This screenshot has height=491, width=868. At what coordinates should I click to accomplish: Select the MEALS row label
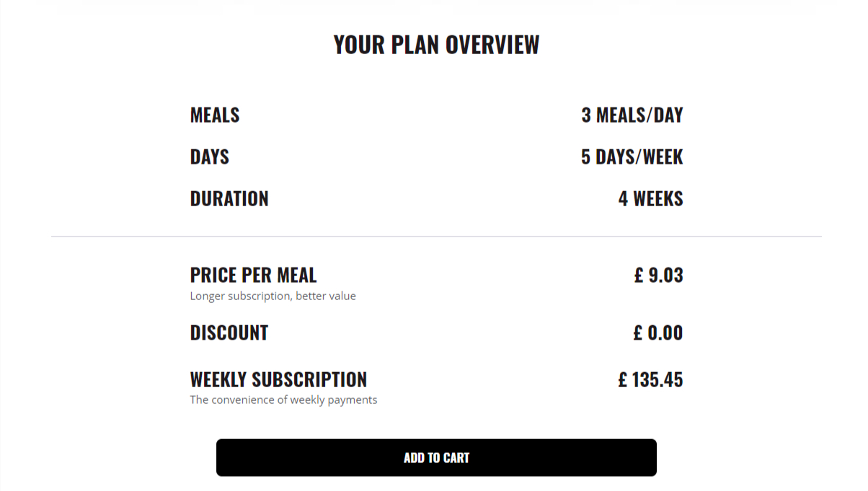coord(215,115)
